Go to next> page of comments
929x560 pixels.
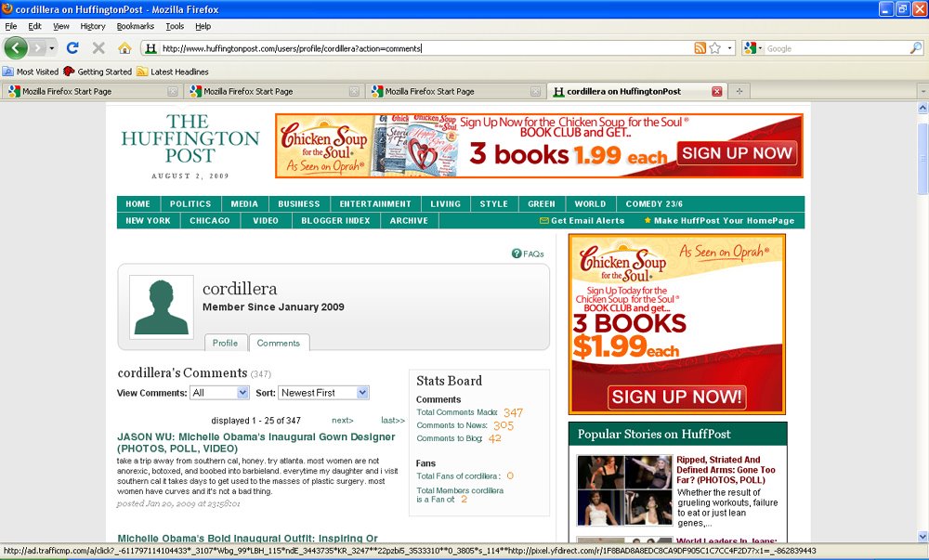(343, 421)
